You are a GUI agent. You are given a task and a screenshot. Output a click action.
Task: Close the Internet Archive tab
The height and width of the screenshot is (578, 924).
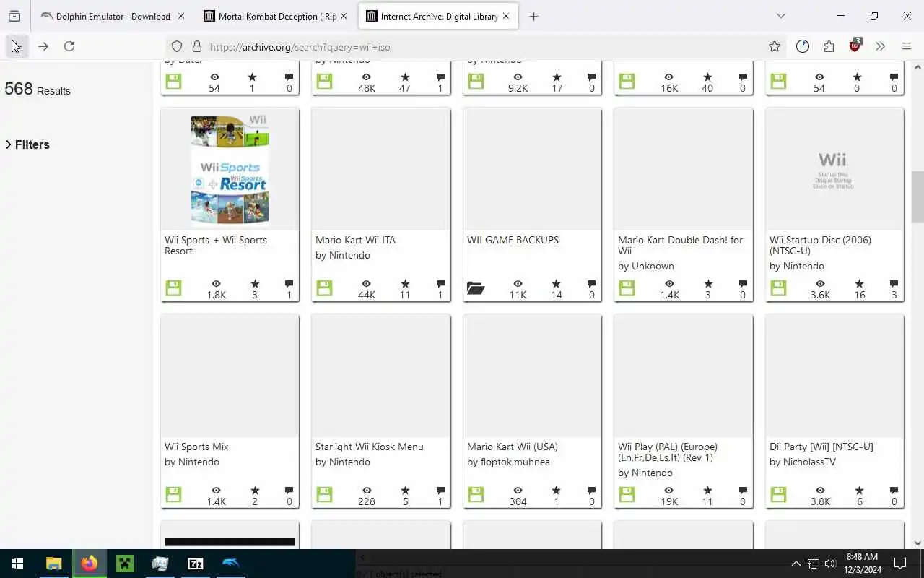coord(506,16)
